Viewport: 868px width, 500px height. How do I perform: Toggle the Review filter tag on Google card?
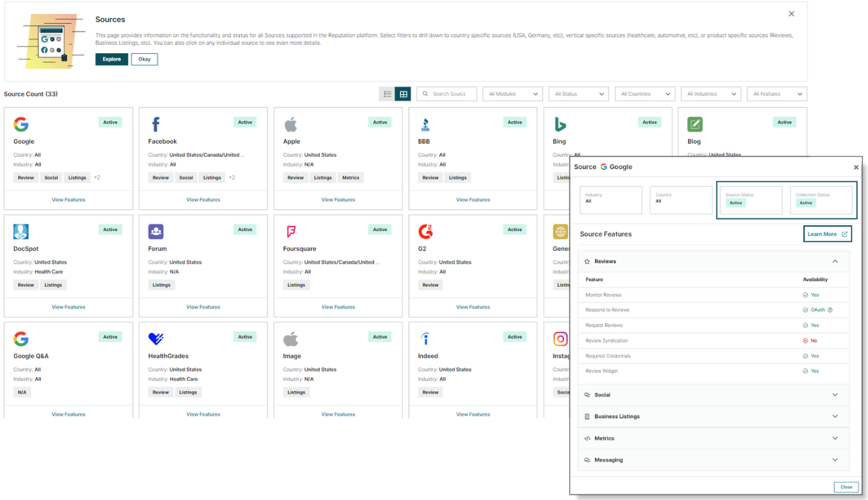26,177
